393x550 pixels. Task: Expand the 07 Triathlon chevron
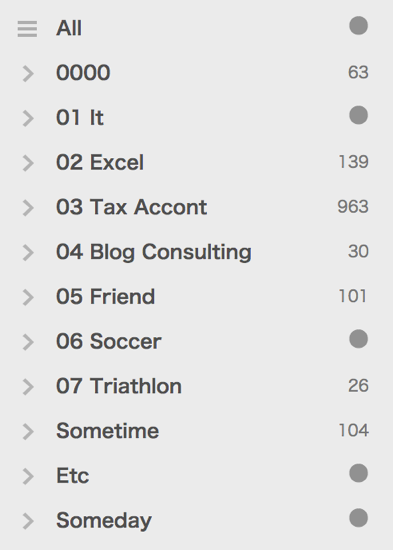[x=28, y=387]
